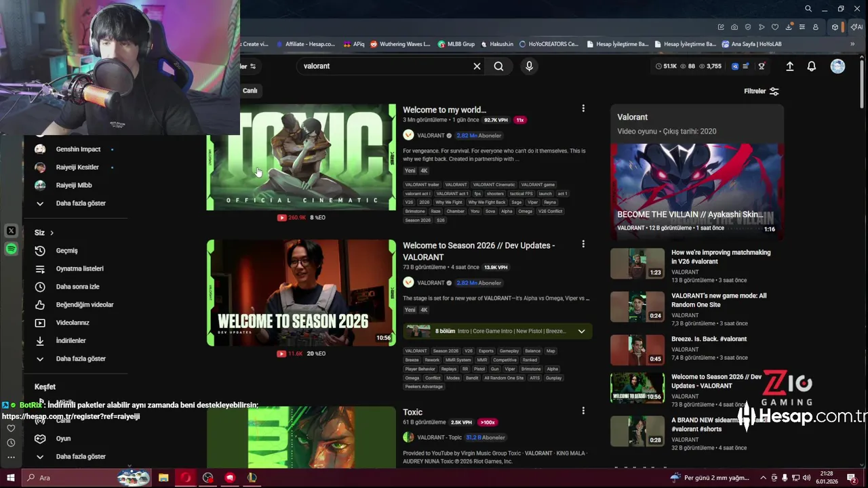The width and height of the screenshot is (868, 488).
Task: Open the 'MLBB Grup' bookmark
Action: pyautogui.click(x=456, y=44)
